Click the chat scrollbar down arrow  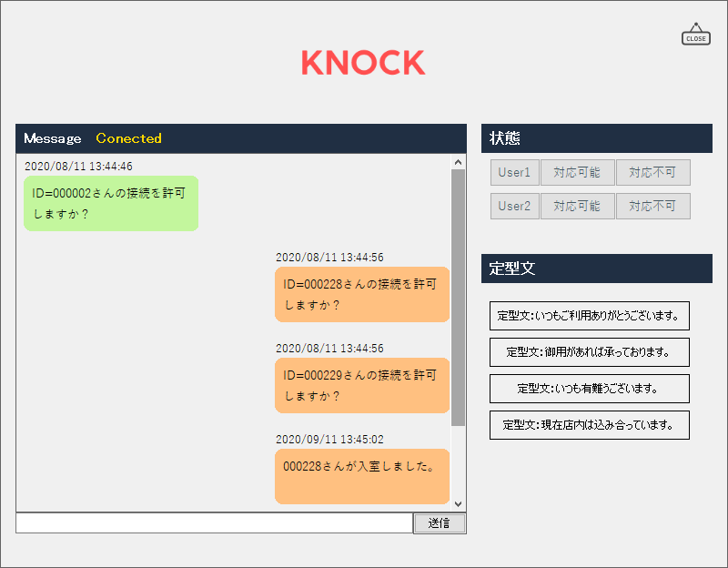tap(458, 504)
